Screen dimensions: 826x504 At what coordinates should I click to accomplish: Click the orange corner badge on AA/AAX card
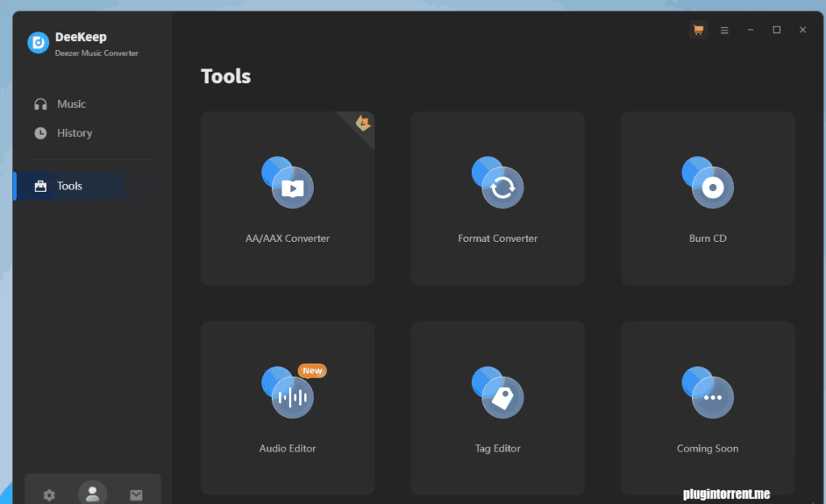(x=363, y=123)
